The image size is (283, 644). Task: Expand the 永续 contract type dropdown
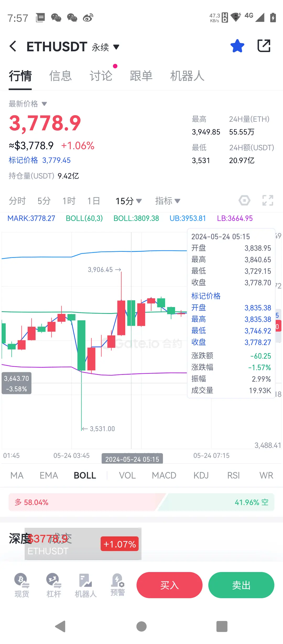(x=106, y=47)
